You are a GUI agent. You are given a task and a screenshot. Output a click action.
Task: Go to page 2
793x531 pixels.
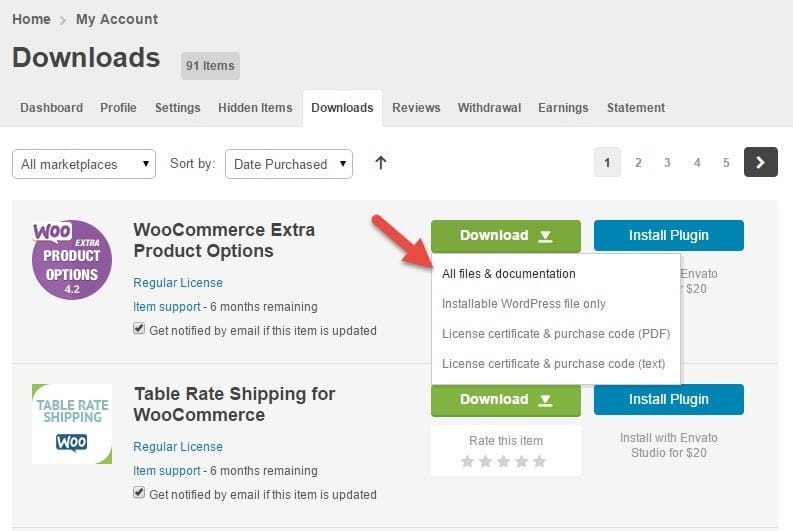[x=638, y=162]
